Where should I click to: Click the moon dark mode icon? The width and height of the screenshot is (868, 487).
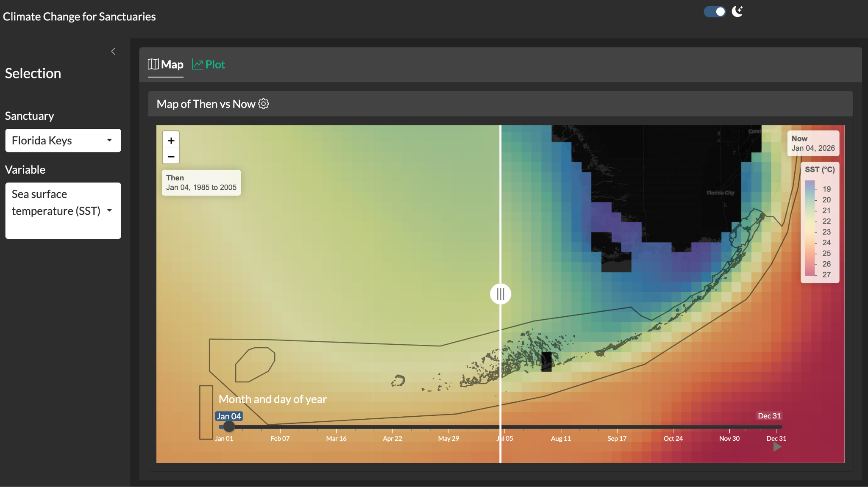click(737, 11)
